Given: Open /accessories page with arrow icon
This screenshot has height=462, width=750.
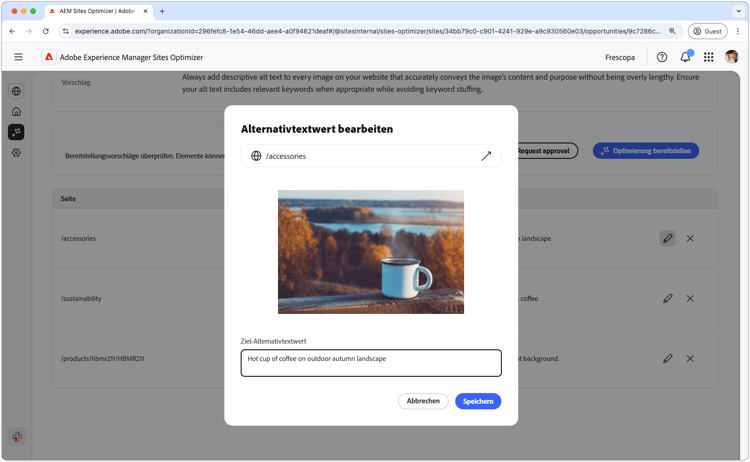Looking at the screenshot, I should (x=486, y=156).
